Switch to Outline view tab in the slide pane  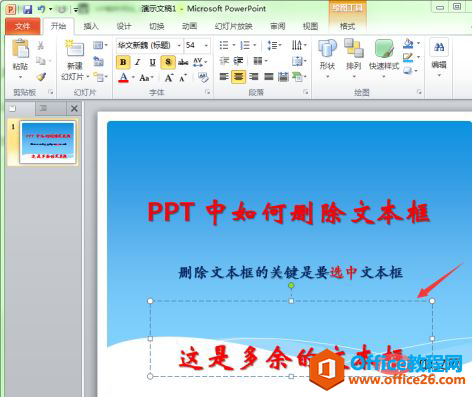pyautogui.click(x=43, y=108)
